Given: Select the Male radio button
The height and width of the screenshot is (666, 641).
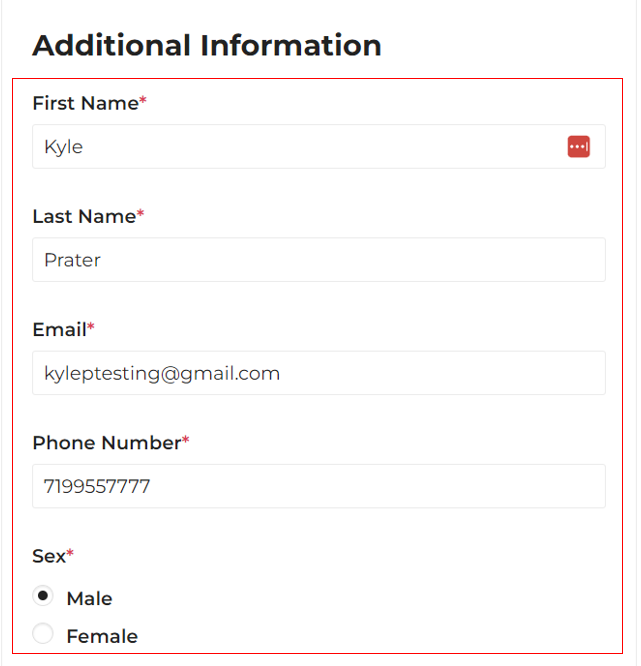Looking at the screenshot, I should tap(43, 596).
